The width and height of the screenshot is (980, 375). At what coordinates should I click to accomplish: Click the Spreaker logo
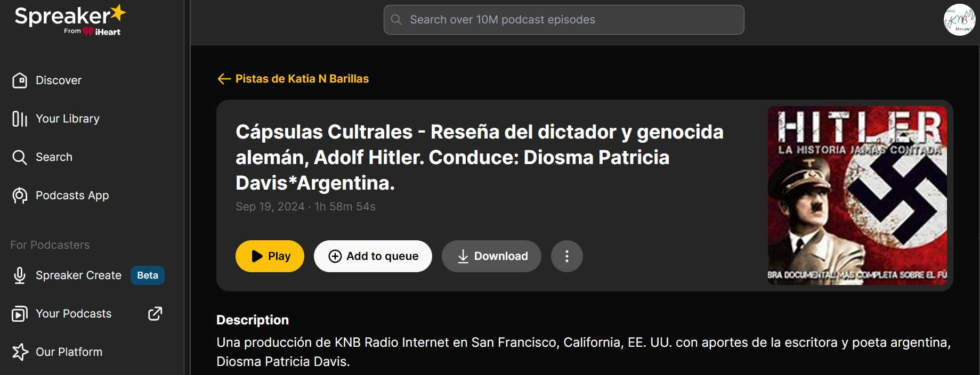coord(70,20)
